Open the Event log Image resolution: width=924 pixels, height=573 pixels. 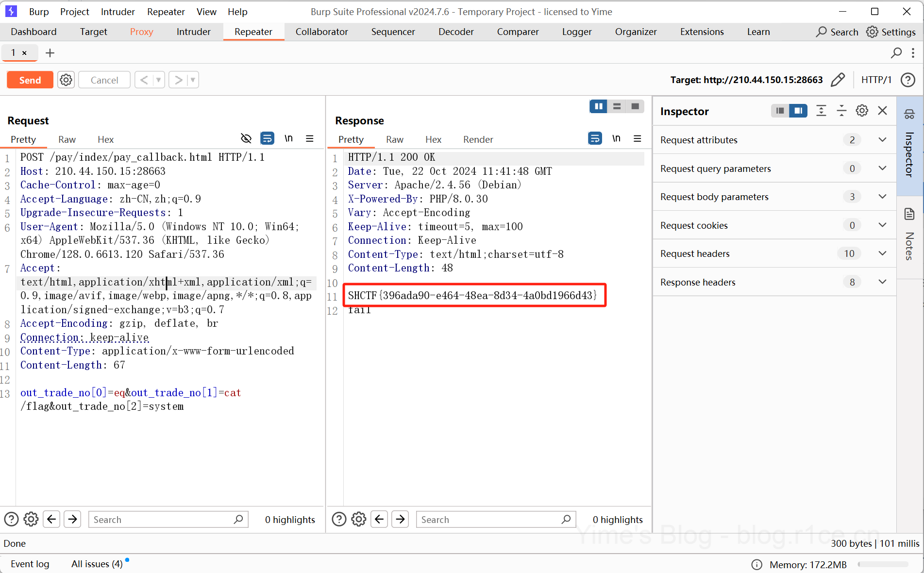(x=30, y=564)
